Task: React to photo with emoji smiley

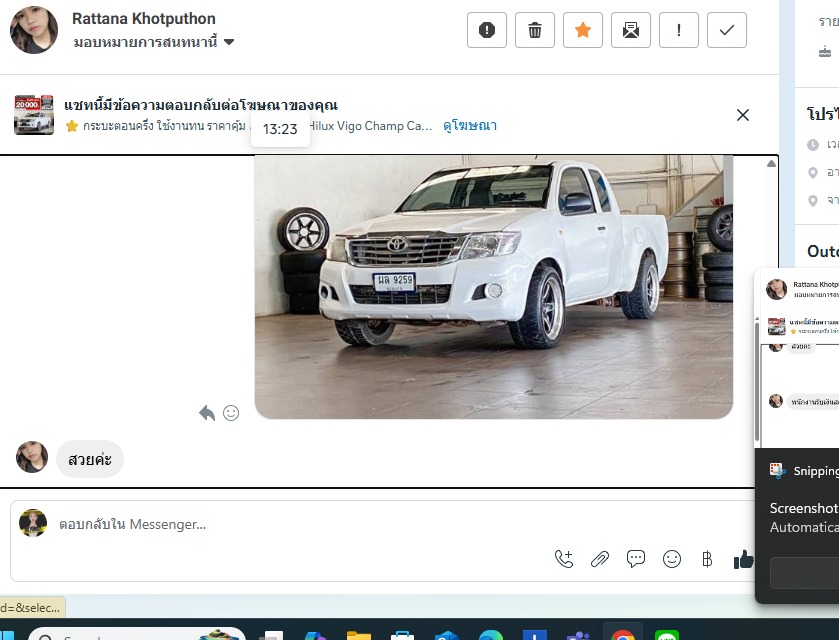Action: (231, 413)
